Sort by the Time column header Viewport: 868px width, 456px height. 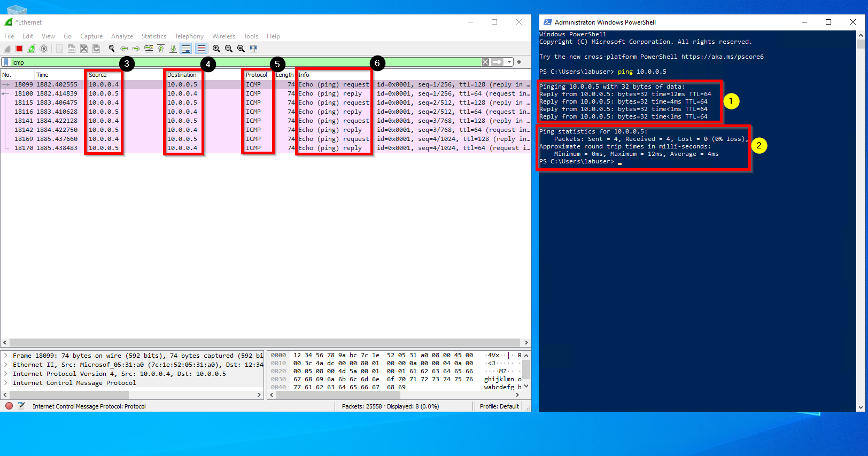59,75
